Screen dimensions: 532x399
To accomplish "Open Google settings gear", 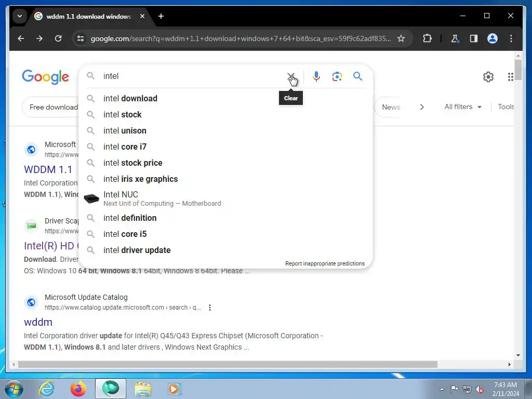I will pyautogui.click(x=488, y=77).
